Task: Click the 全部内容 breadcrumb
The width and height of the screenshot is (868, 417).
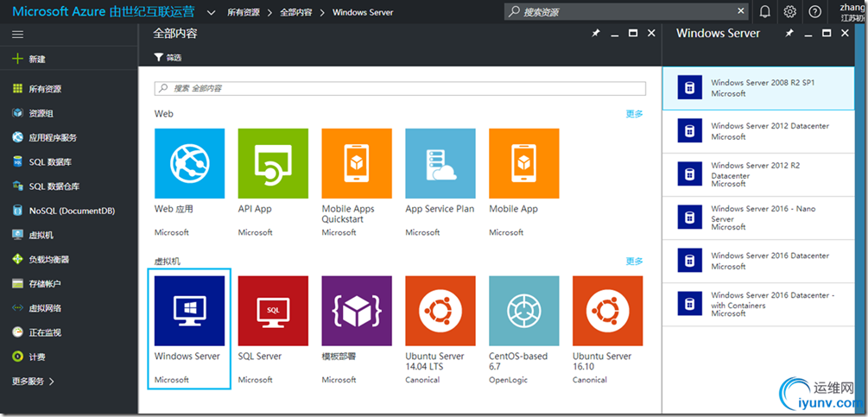Action: (x=295, y=12)
